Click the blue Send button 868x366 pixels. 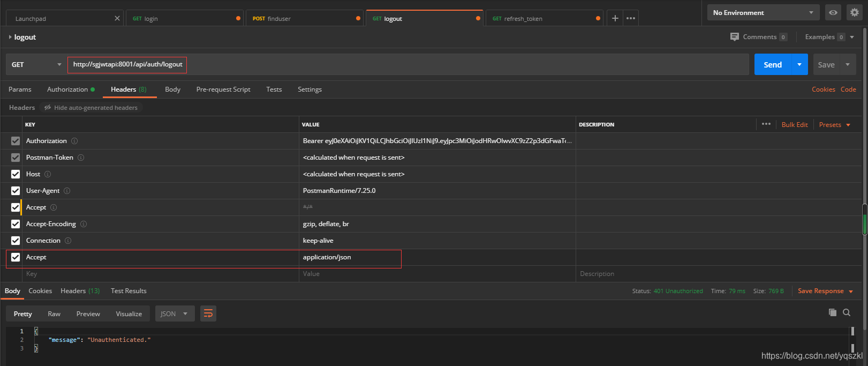773,64
